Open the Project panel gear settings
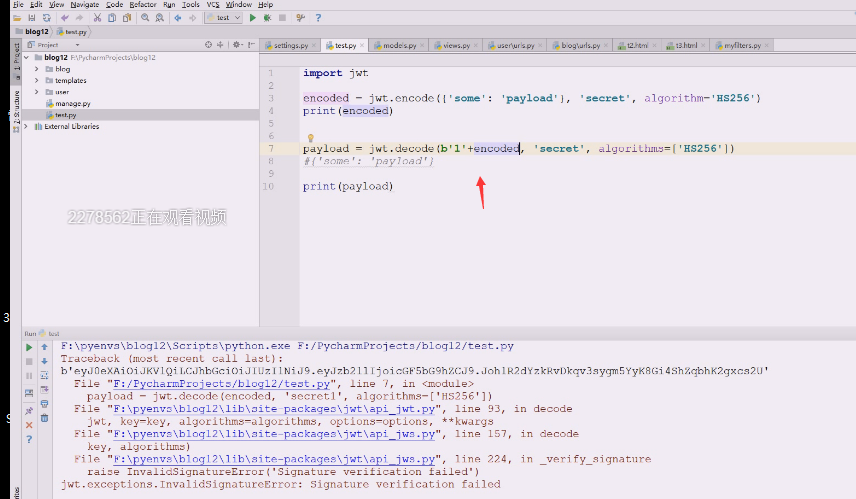856x499 pixels. click(x=237, y=45)
